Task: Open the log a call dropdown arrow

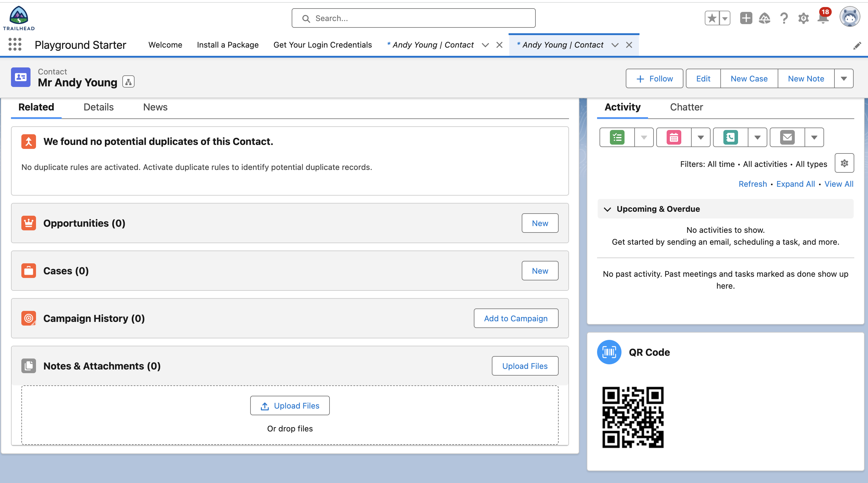Action: pos(758,137)
